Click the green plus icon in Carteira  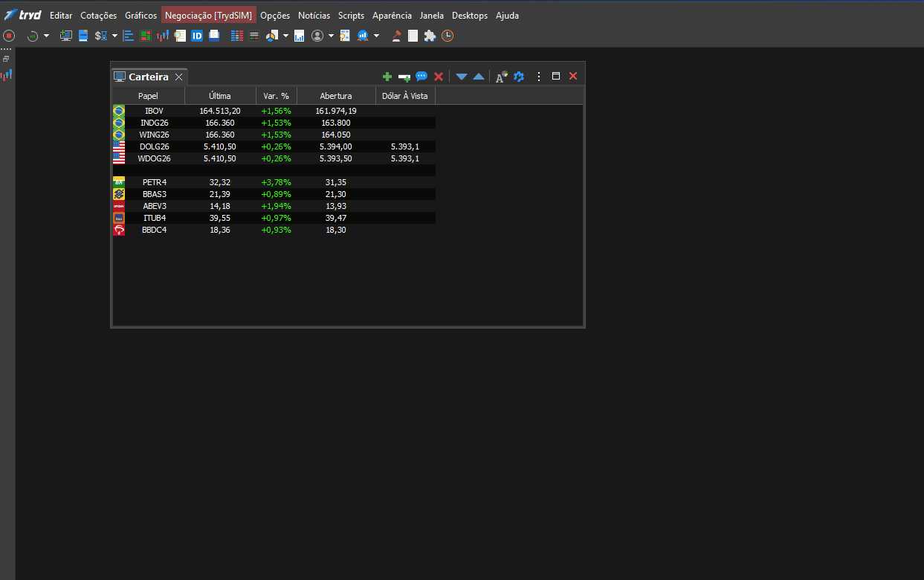tap(387, 77)
